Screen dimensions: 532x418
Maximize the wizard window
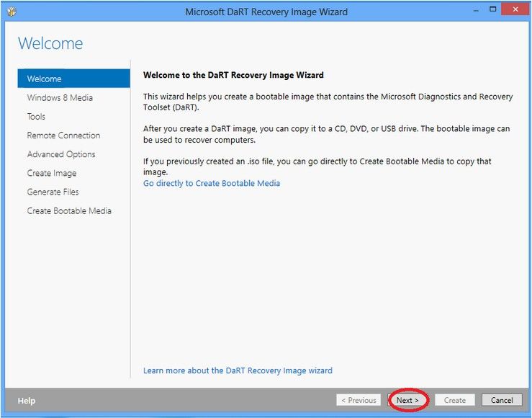pos(492,9)
